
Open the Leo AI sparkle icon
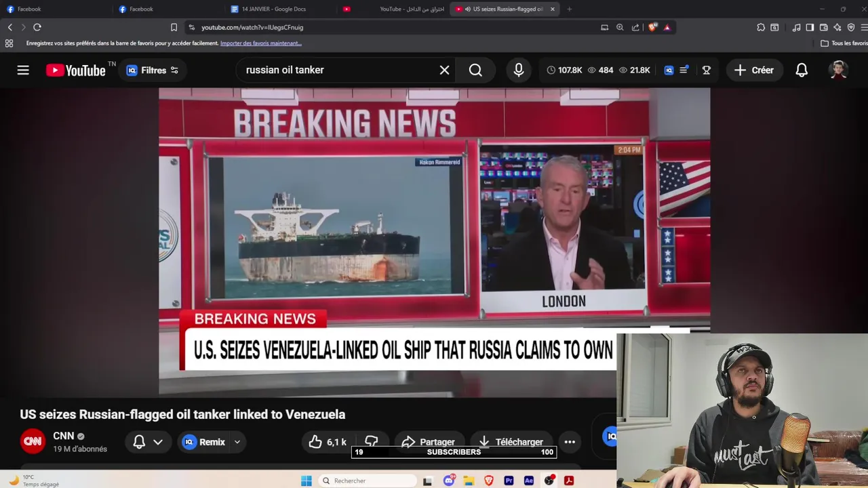pos(837,27)
